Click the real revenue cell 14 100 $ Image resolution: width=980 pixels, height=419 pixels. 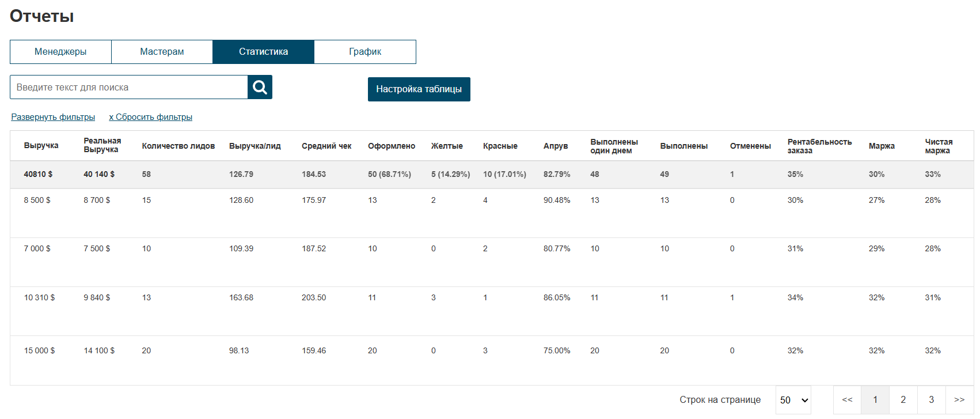[x=99, y=350]
